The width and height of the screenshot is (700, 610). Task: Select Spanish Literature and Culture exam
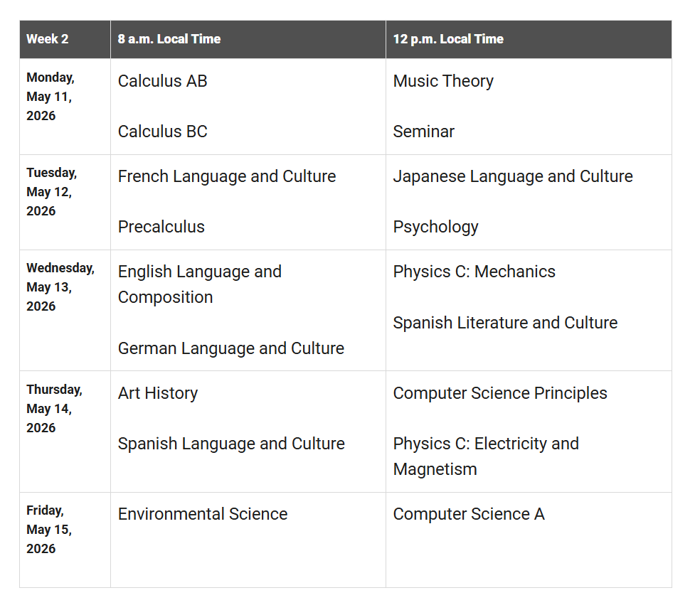click(505, 323)
